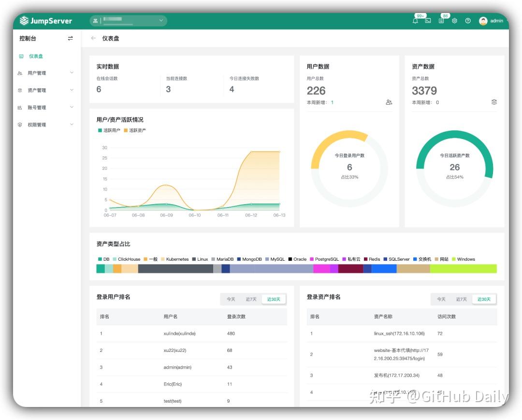This screenshot has height=420, width=522.
Task: Toggle 活跃用户 series in chart legend
Action: point(109,130)
